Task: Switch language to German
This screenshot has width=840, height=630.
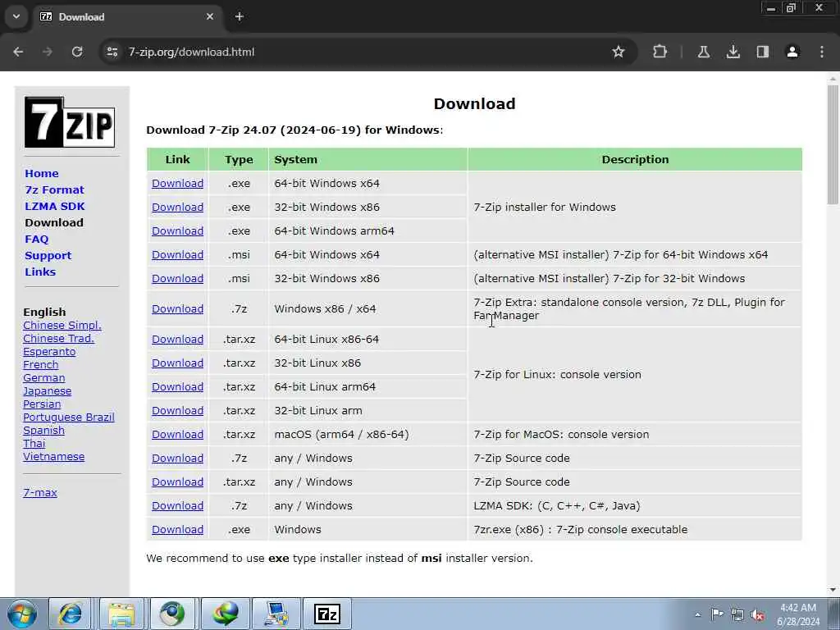Action: pos(44,377)
